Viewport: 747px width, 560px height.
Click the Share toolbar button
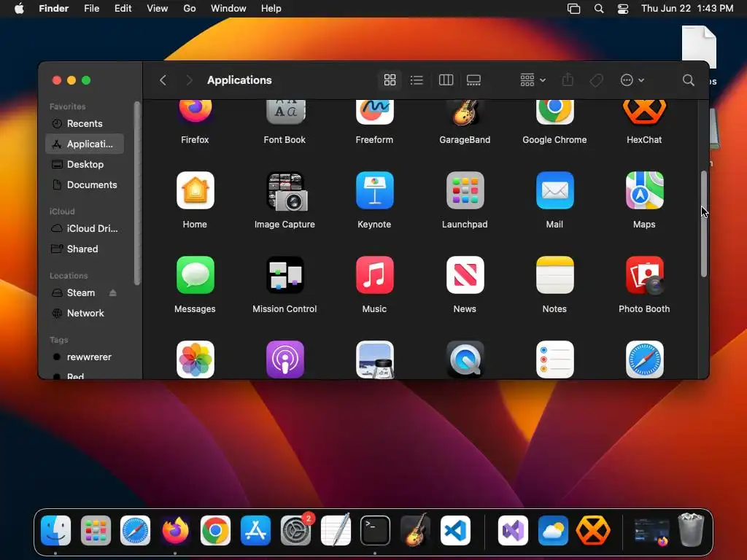(568, 80)
